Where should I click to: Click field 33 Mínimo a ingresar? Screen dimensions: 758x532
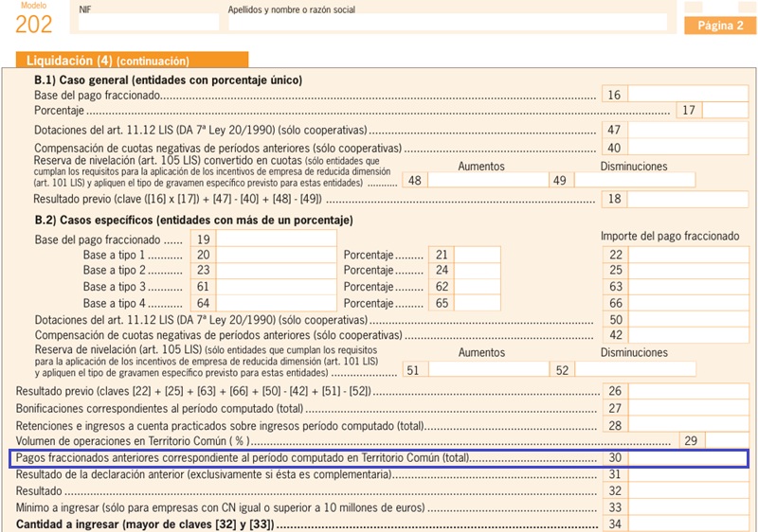(x=689, y=506)
